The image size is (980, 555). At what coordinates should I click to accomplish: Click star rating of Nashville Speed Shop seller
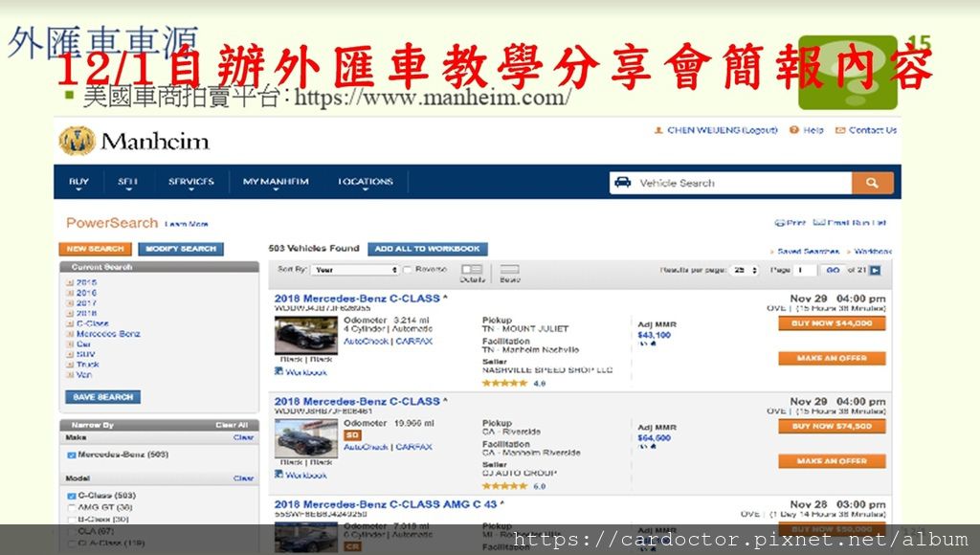point(505,383)
